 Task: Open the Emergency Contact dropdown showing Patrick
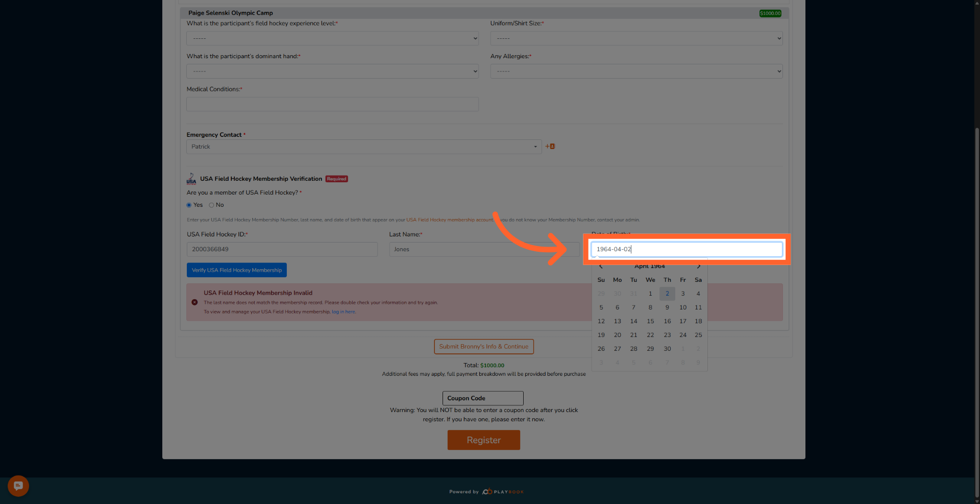tap(364, 147)
